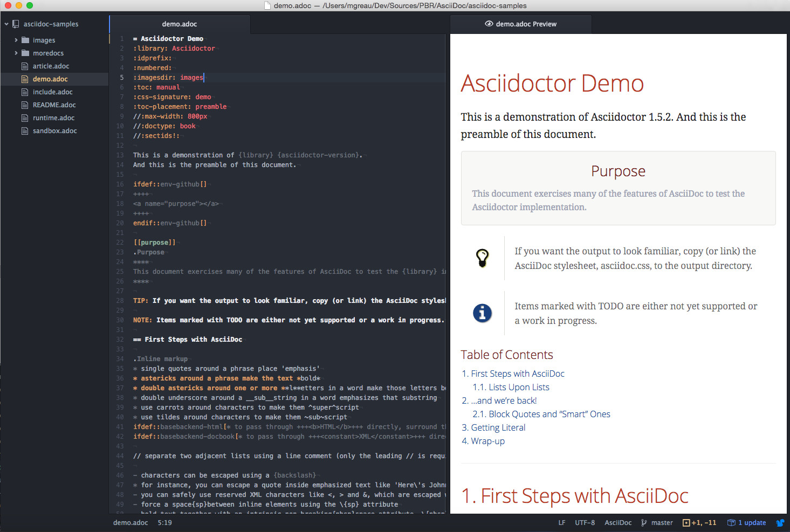The height and width of the screenshot is (532, 790).
Task: Click the "Asciidoctor Demo" heading in preview
Action: pyautogui.click(x=552, y=84)
